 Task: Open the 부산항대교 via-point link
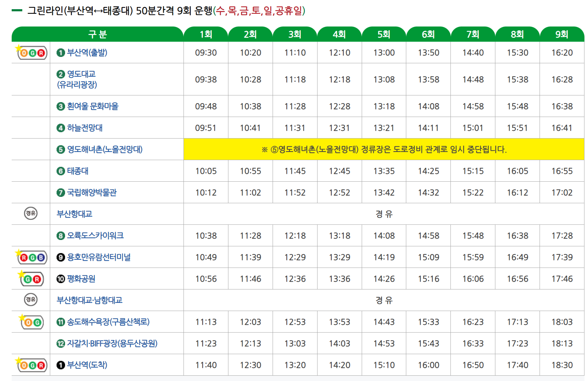[75, 214]
